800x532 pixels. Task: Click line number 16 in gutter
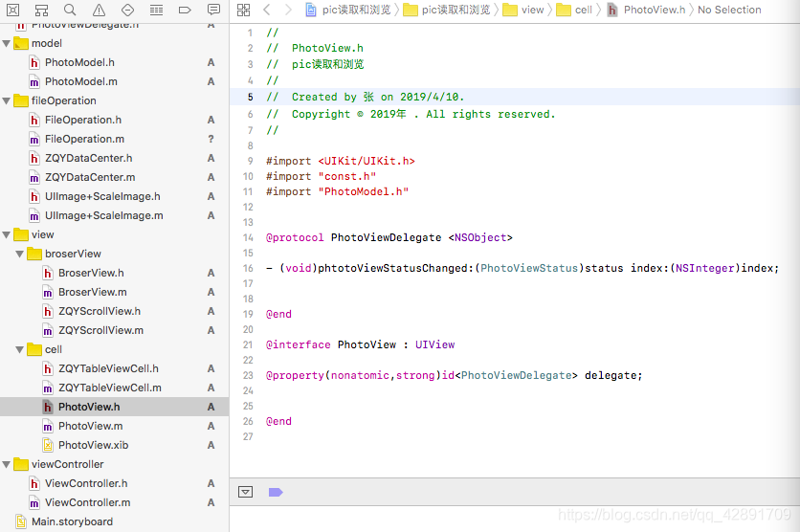point(248,268)
